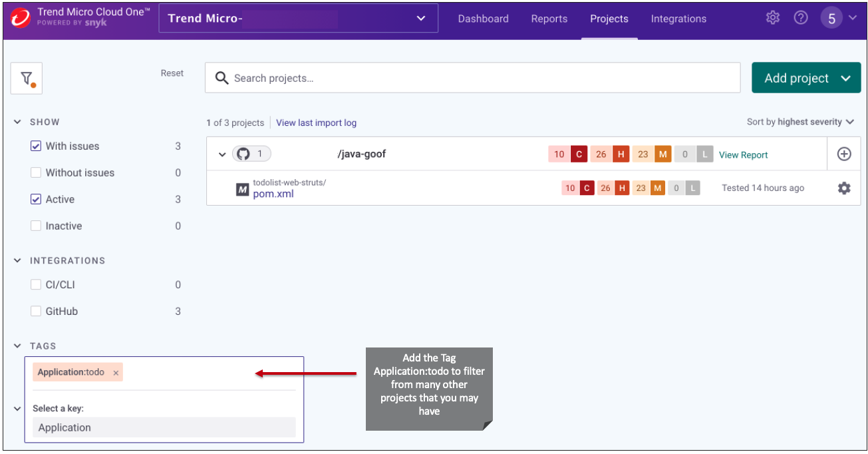868x454 pixels.
Task: Click the critical count 10 on java-goof row
Action: pyautogui.click(x=559, y=154)
